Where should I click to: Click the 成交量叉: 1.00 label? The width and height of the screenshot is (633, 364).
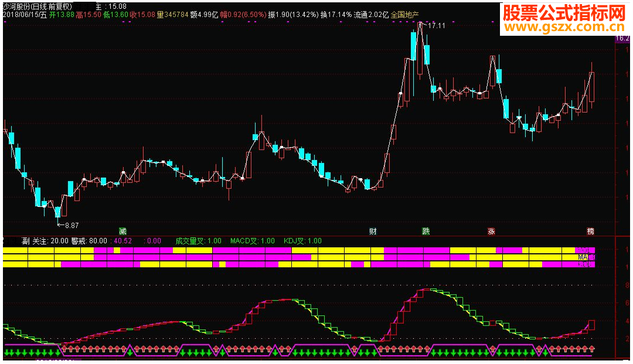pos(198,241)
